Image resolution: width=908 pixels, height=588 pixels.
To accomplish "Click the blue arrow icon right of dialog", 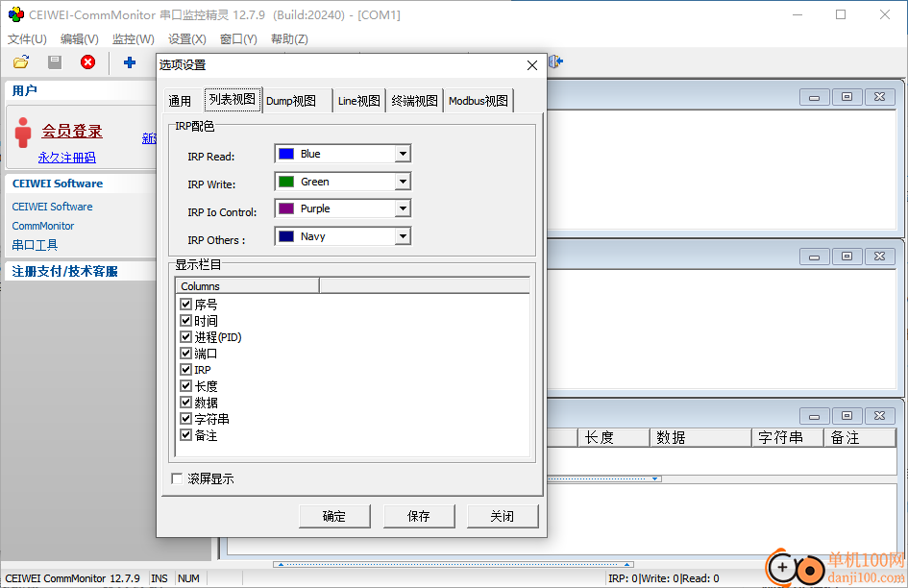I will pos(556,61).
